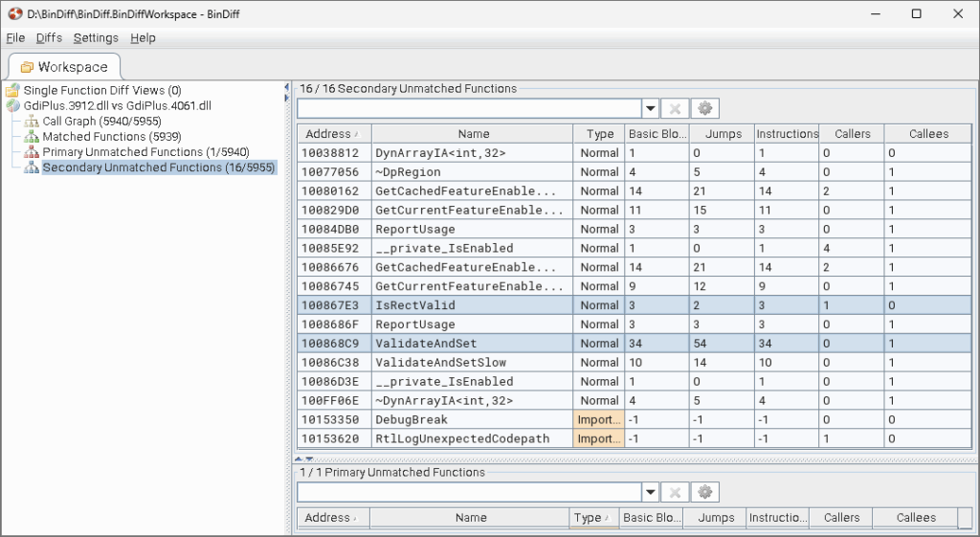This screenshot has width=980, height=537.
Task: Click the Single Function Diff Views folder icon
Action: pos(12,90)
